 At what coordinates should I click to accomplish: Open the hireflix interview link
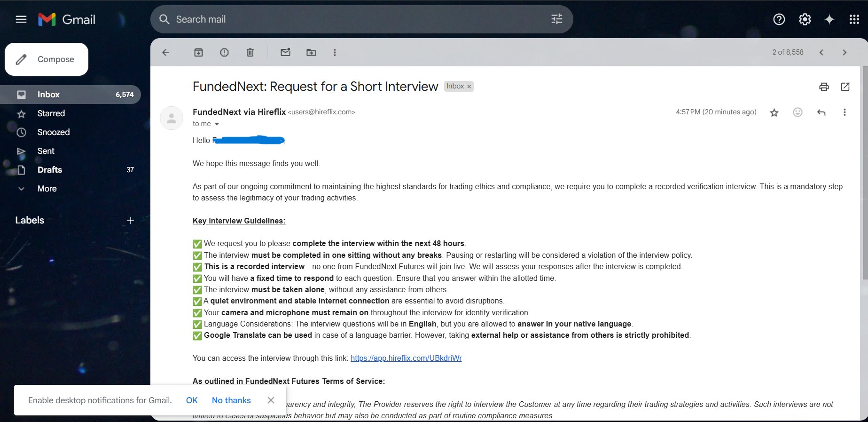pyautogui.click(x=406, y=358)
